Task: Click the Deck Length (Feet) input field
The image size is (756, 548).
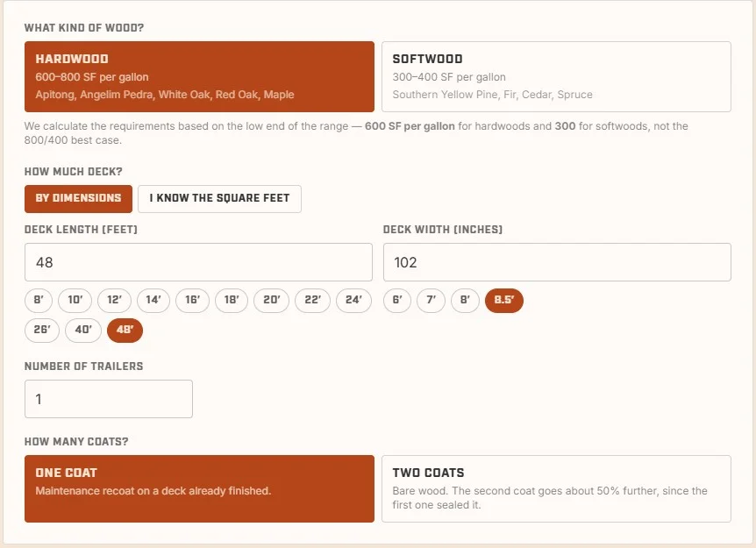Action: 198,262
